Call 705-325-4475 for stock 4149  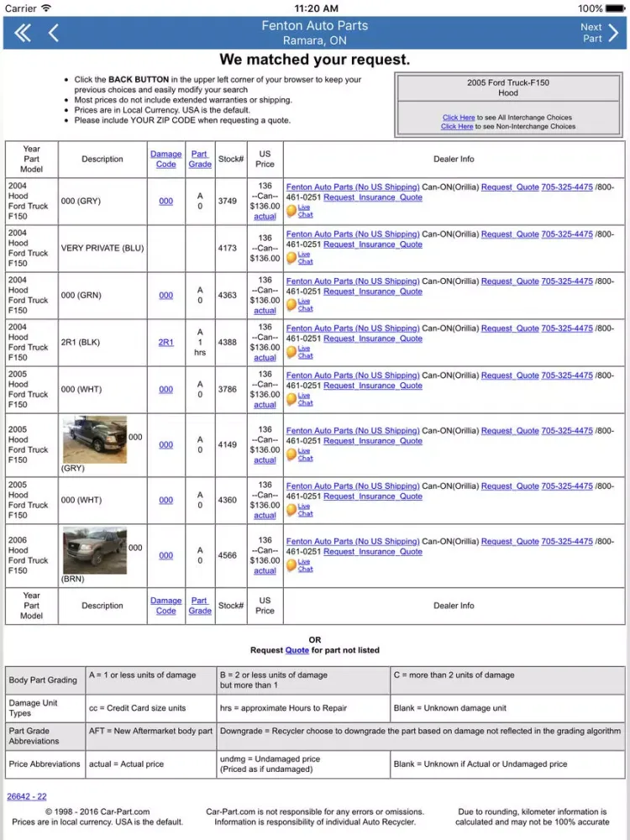(x=567, y=431)
